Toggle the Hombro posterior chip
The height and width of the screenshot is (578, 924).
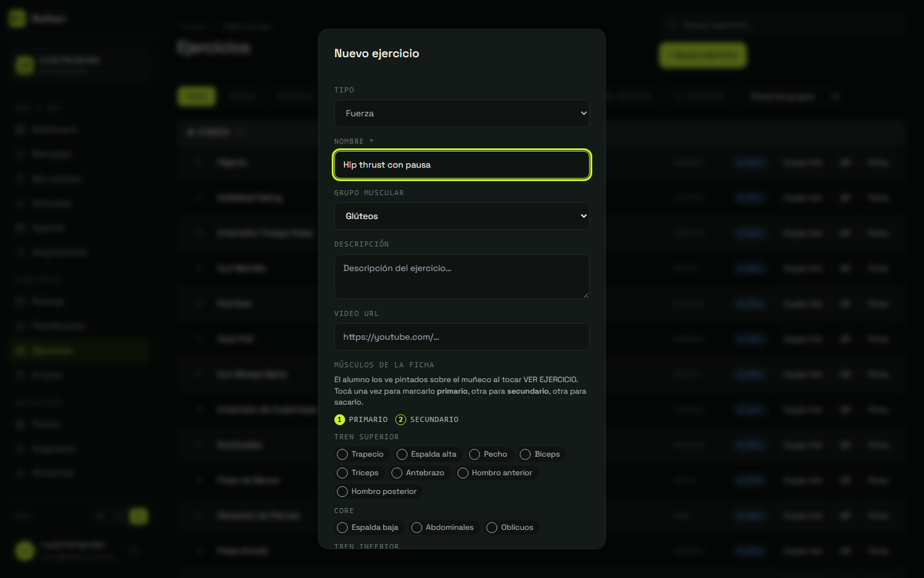(377, 491)
